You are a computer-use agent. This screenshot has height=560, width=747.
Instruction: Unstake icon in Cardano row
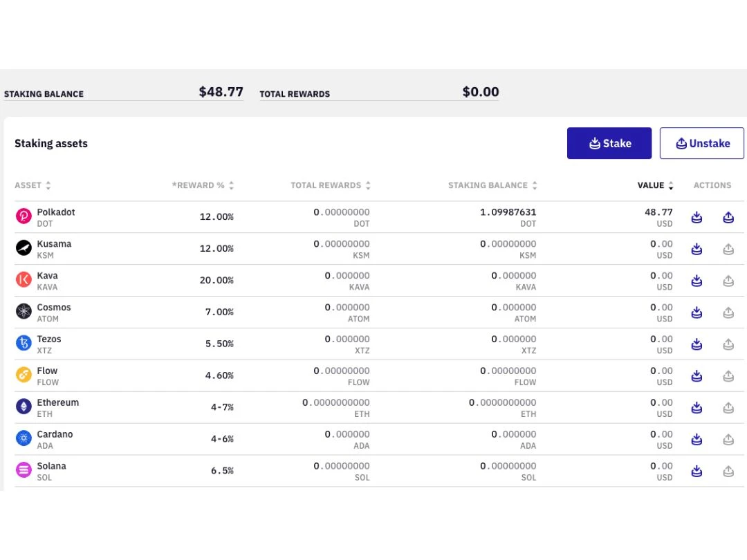click(x=728, y=440)
